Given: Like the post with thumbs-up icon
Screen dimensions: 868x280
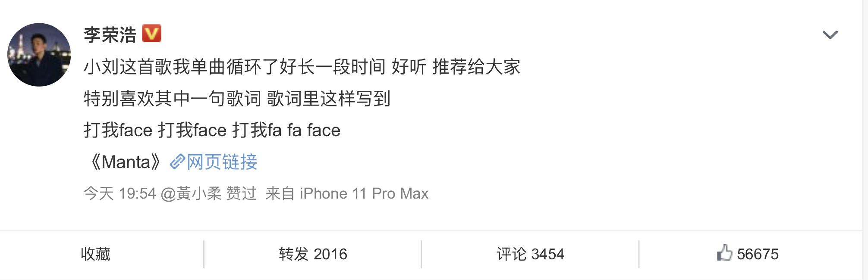Looking at the screenshot, I should 724,253.
